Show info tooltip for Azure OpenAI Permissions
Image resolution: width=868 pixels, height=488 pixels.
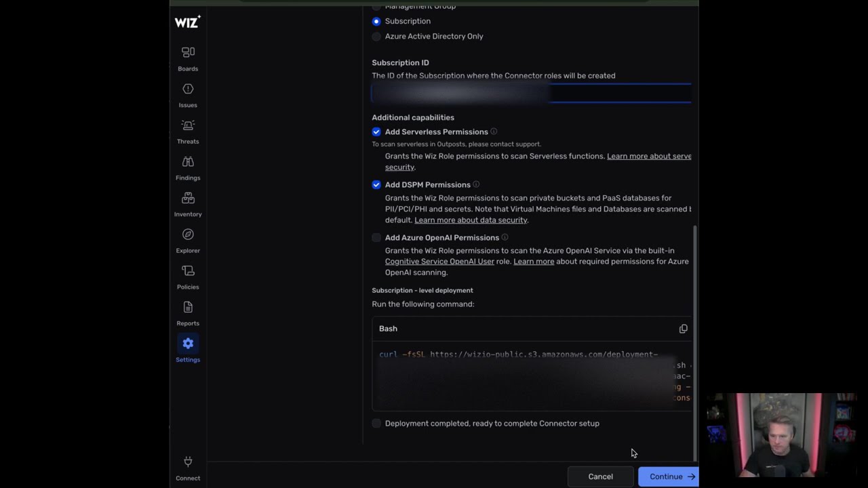click(x=505, y=237)
